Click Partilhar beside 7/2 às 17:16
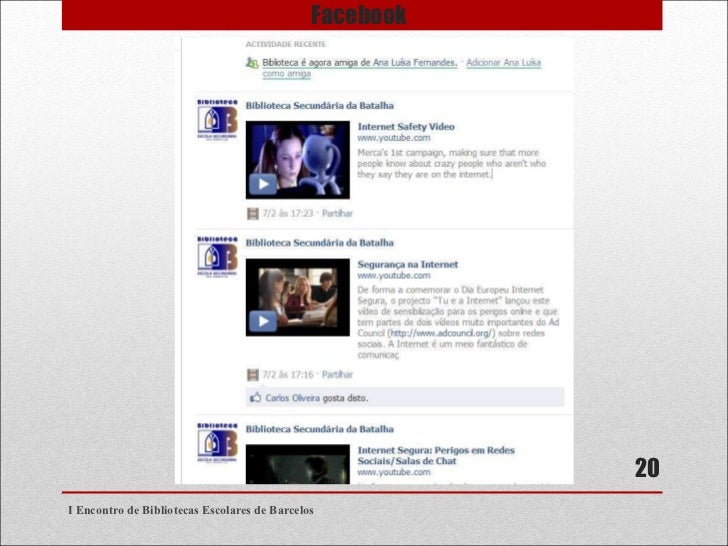The image size is (728, 546). tap(337, 375)
